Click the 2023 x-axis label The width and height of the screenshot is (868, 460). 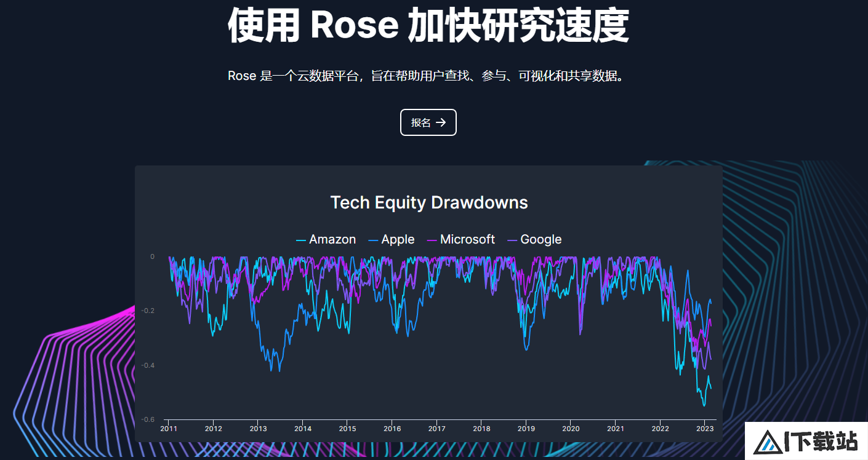705,429
